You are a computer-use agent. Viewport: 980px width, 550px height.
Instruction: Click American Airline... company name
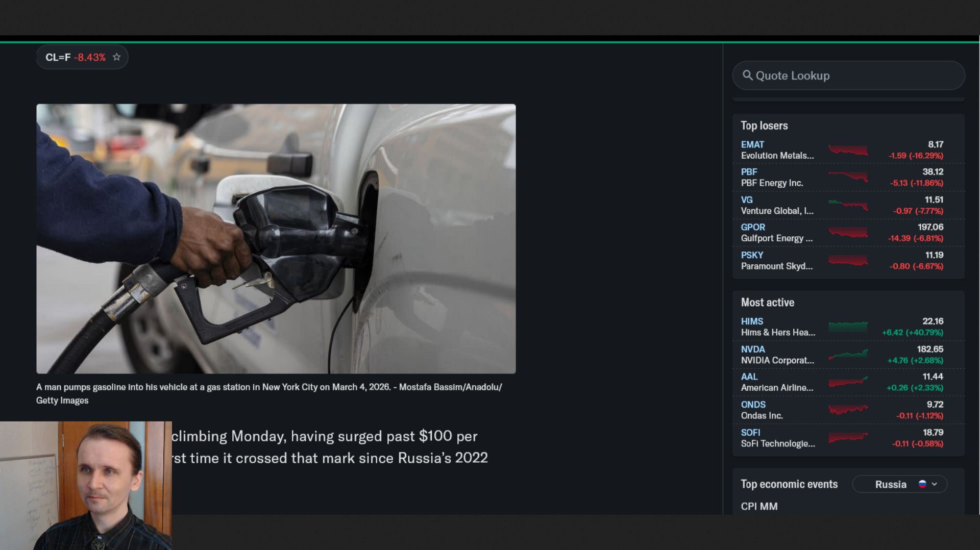click(777, 388)
